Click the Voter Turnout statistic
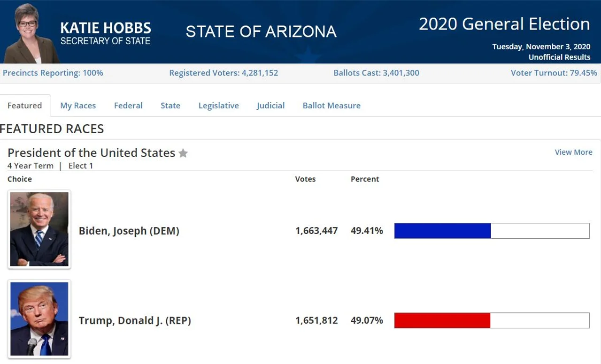The height and width of the screenshot is (364, 601). coord(554,73)
